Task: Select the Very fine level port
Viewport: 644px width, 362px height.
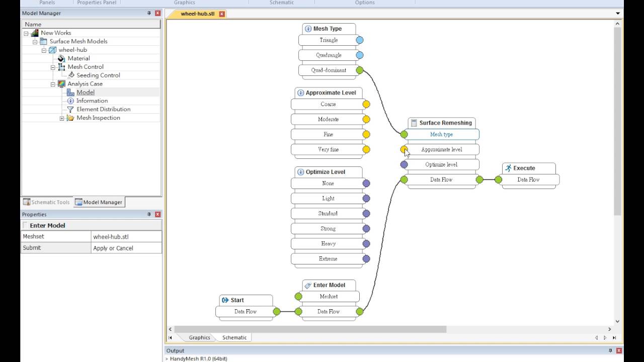Action: [x=366, y=149]
